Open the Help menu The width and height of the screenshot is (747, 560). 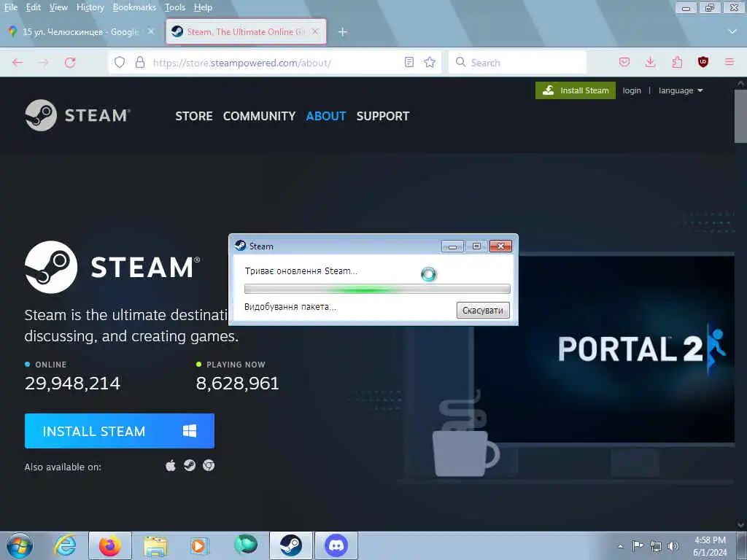coord(203,7)
